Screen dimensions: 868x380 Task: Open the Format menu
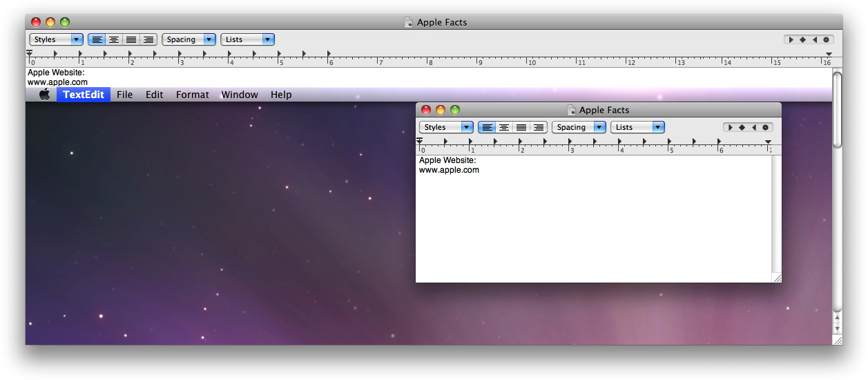point(192,95)
